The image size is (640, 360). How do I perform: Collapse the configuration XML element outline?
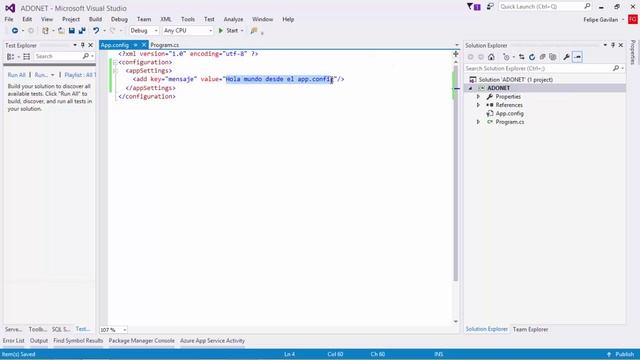click(115, 62)
